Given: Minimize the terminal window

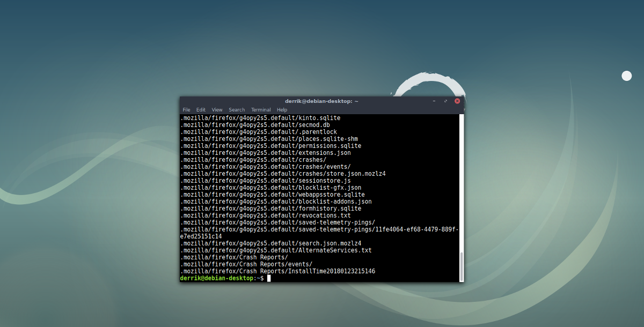Looking at the screenshot, I should (x=434, y=101).
